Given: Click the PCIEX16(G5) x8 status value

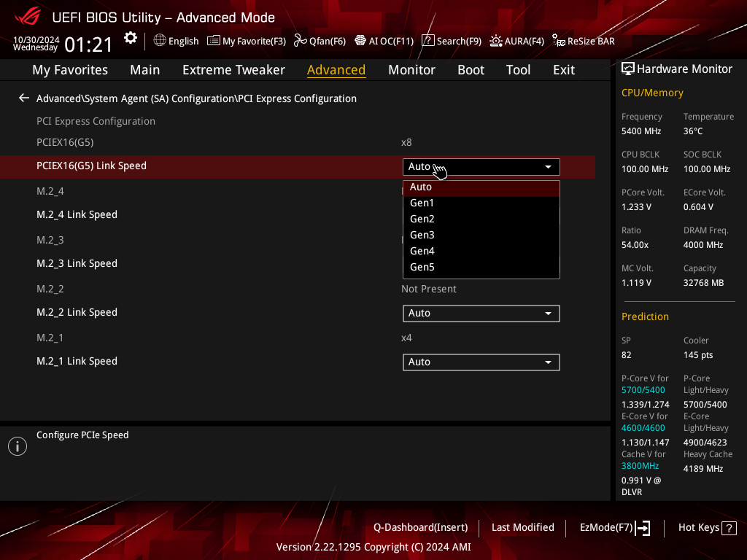Looking at the screenshot, I should point(406,142).
